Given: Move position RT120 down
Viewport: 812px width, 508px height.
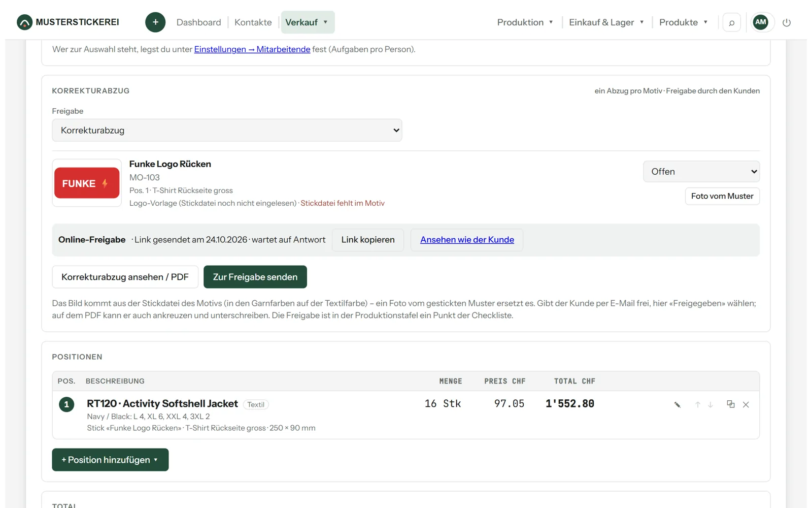Looking at the screenshot, I should point(710,404).
